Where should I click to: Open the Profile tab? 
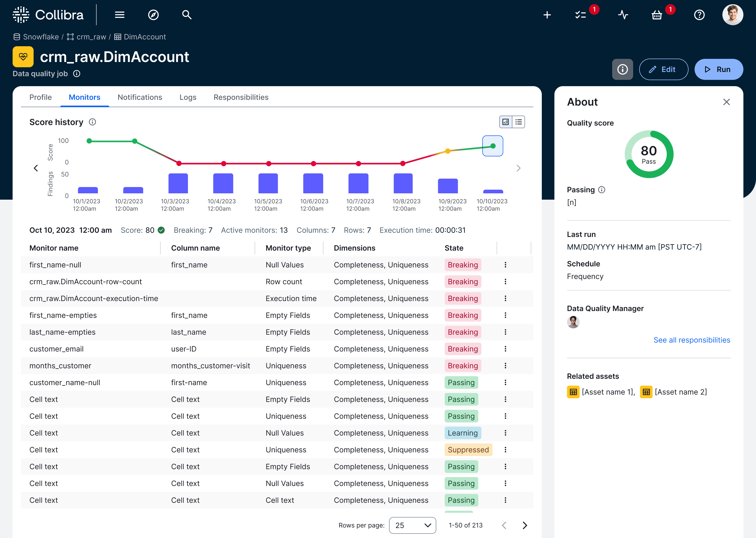click(x=40, y=97)
